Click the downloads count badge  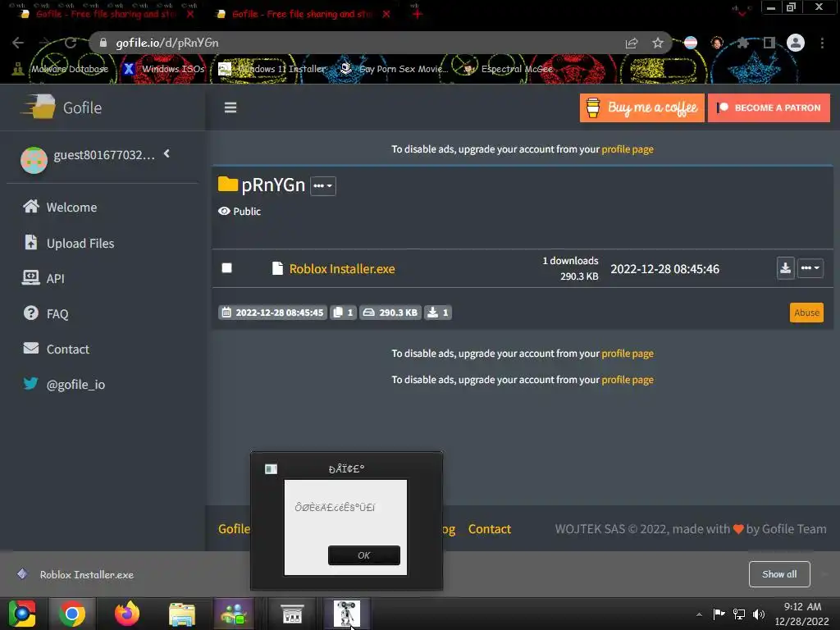438,313
